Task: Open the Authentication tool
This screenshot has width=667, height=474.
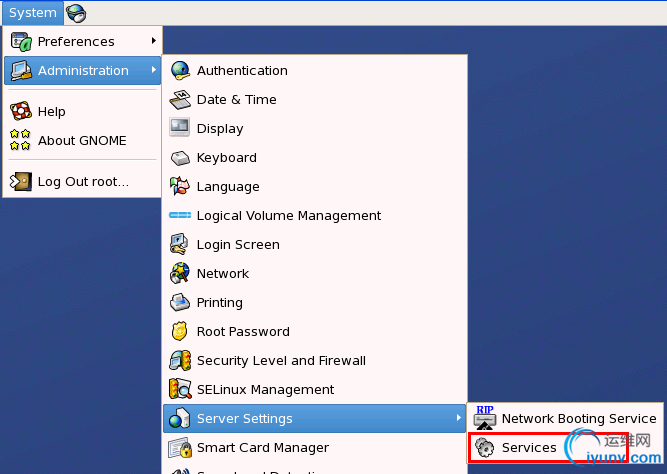Action: [x=315, y=71]
